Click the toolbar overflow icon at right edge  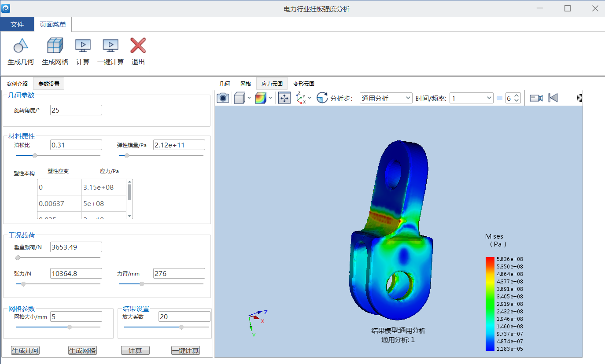tap(580, 98)
